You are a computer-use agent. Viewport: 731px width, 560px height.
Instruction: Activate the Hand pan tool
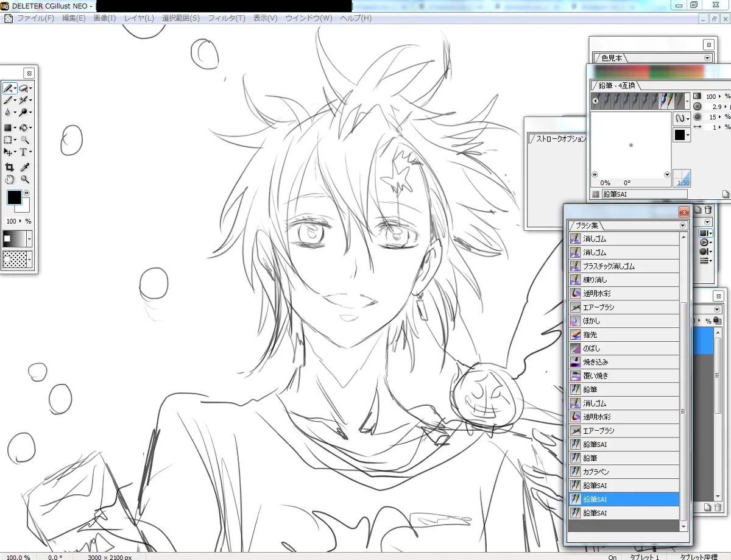tap(9, 179)
